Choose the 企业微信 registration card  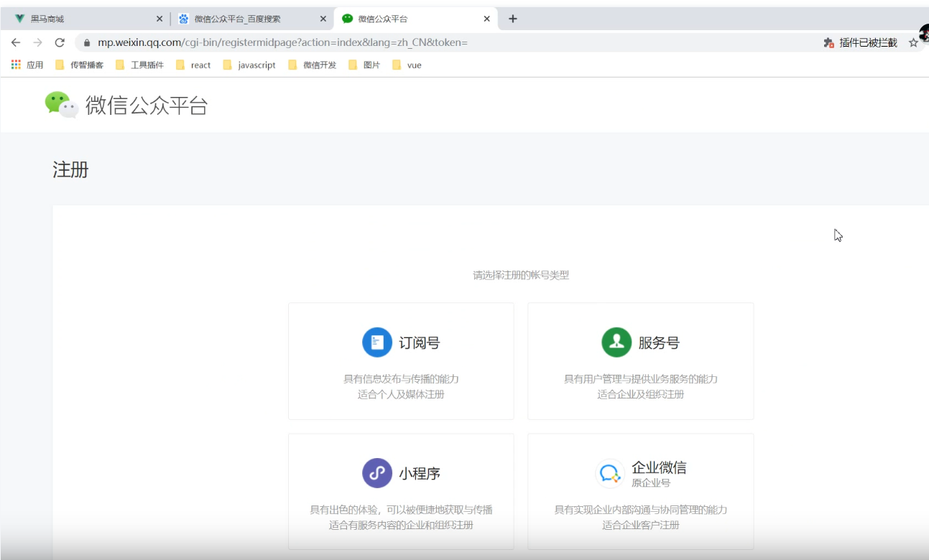click(x=640, y=490)
